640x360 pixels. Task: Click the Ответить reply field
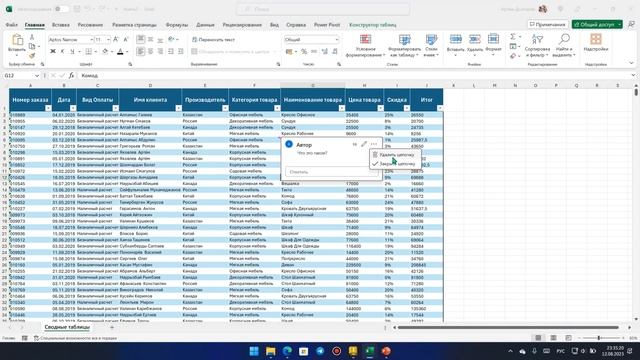331,172
